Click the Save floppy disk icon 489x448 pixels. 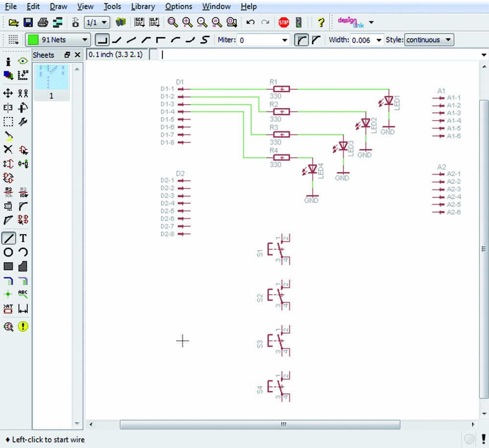(28, 22)
